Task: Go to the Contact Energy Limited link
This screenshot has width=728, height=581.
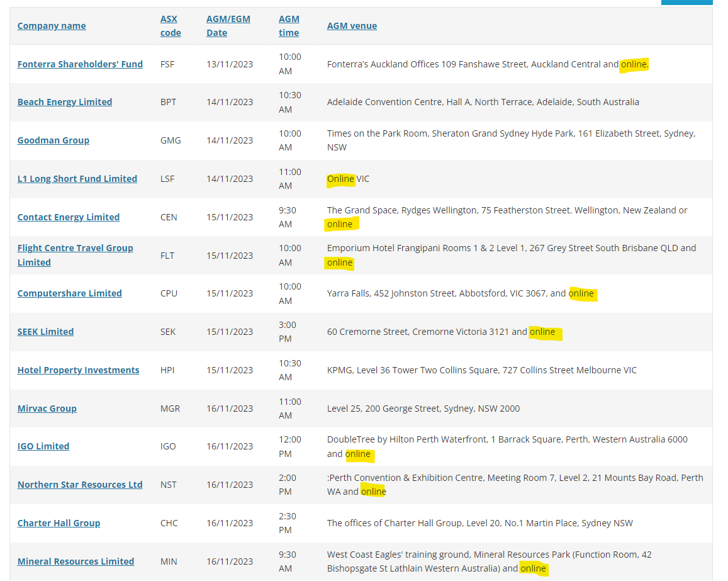Action: (68, 217)
